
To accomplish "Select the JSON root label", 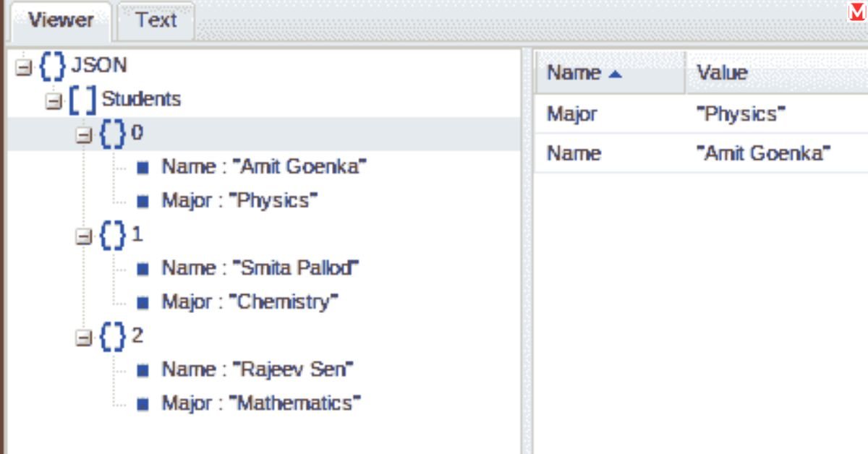I will [99, 65].
